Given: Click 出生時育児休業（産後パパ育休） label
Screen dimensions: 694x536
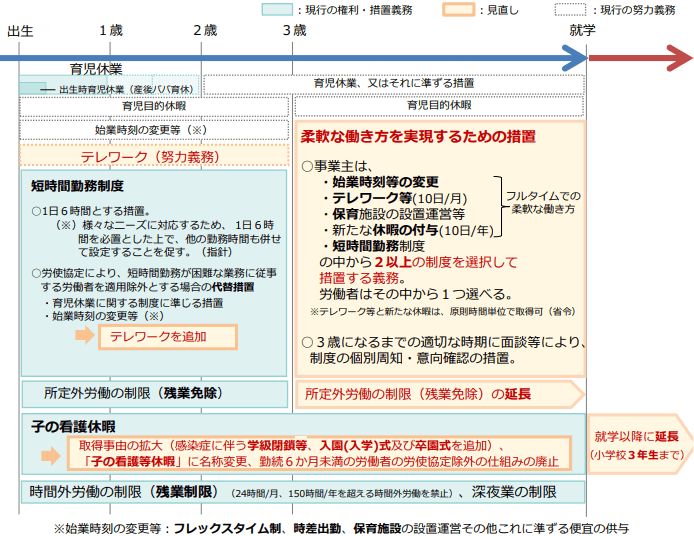Looking at the screenshot, I should tap(126, 89).
